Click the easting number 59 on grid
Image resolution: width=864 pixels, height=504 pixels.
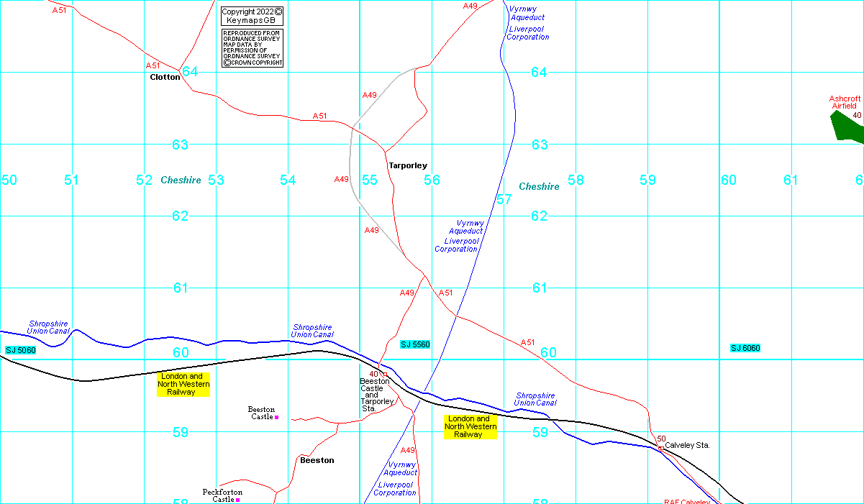647,180
